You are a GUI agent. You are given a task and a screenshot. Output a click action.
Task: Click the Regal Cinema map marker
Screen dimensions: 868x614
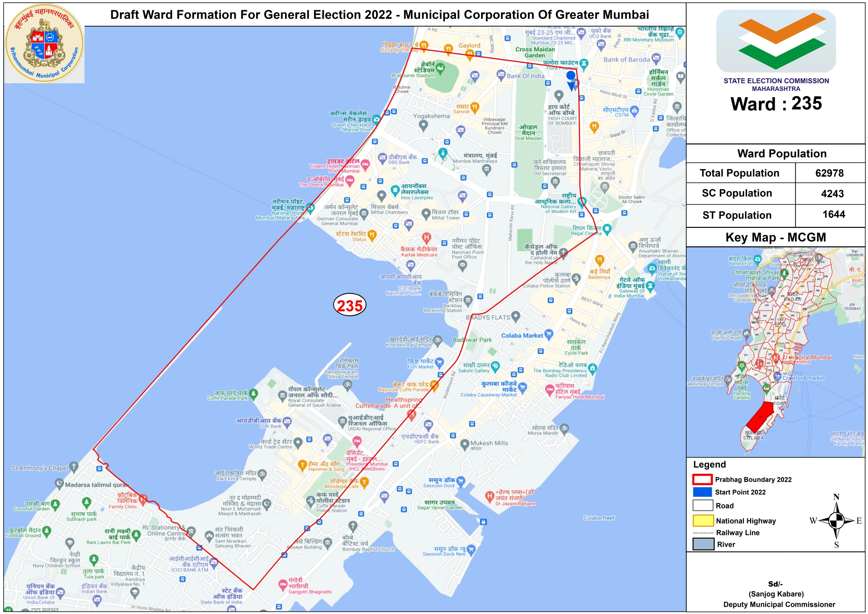[607, 229]
